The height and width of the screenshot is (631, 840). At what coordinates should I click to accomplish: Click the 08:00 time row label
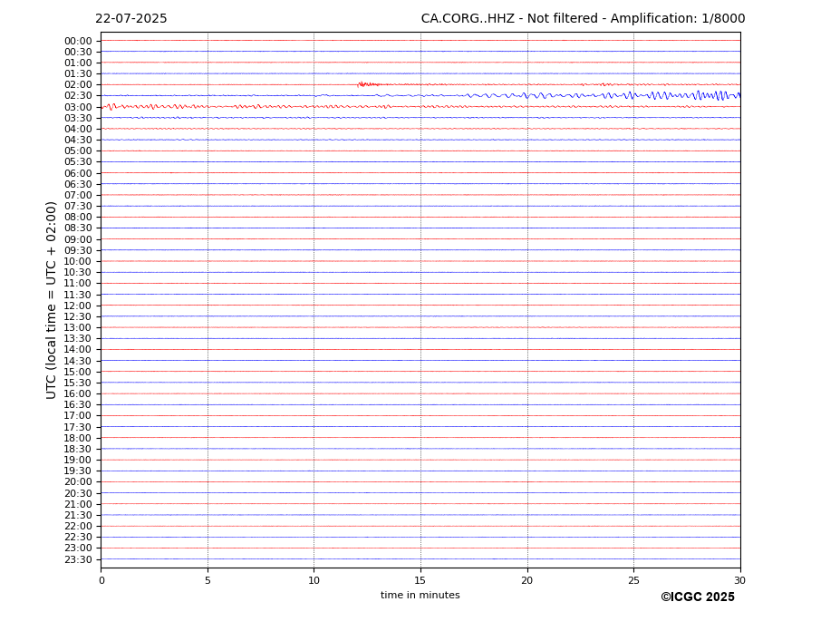click(78, 217)
